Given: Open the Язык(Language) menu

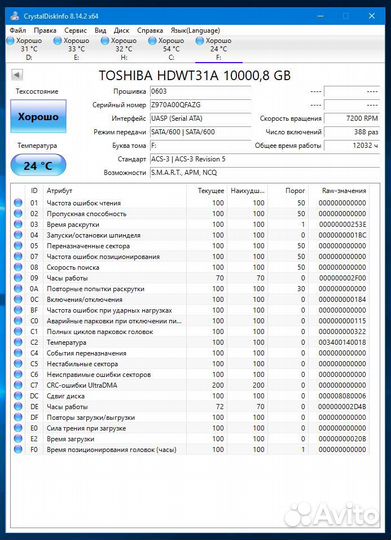Looking at the screenshot, I should click(x=195, y=30).
